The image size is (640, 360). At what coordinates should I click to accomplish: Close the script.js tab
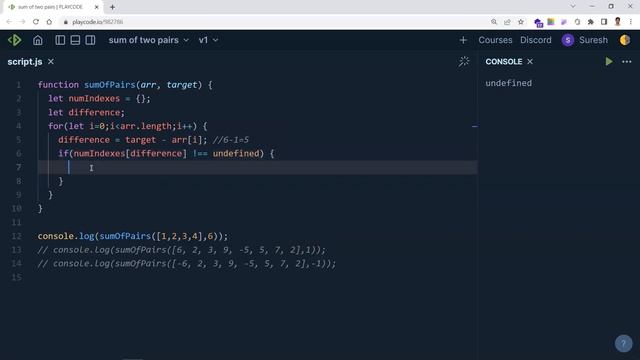pyautogui.click(x=51, y=62)
